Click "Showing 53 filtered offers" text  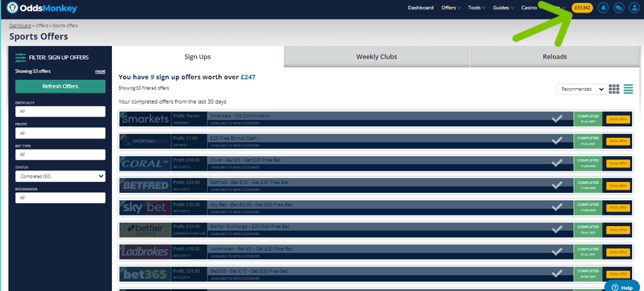click(144, 88)
